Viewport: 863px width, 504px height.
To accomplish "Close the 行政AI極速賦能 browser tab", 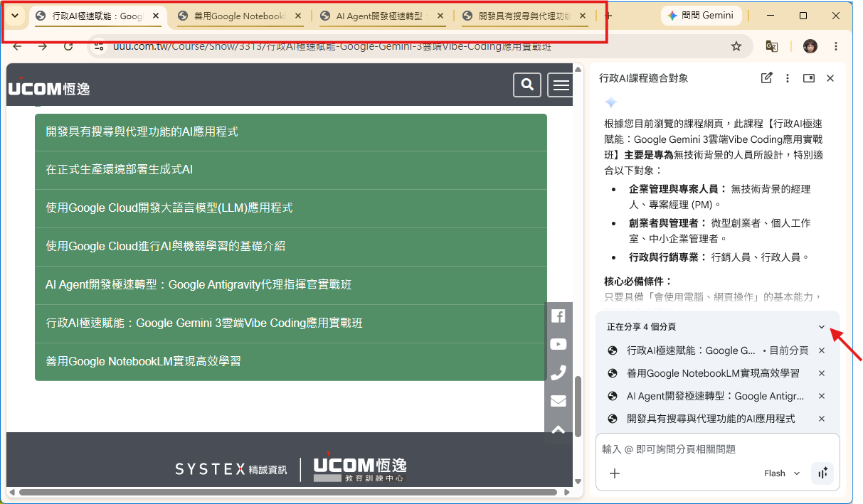I will (x=156, y=16).
